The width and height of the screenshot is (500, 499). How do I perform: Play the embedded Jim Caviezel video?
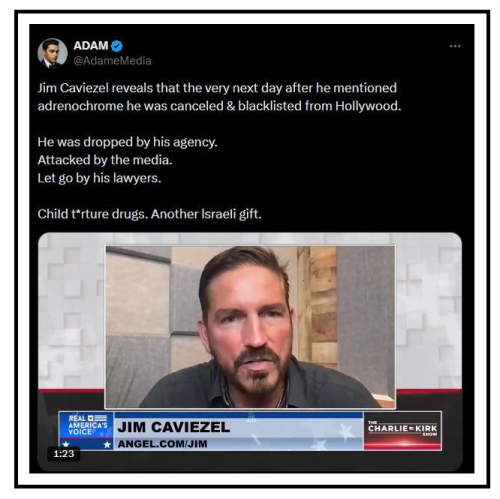(x=250, y=352)
